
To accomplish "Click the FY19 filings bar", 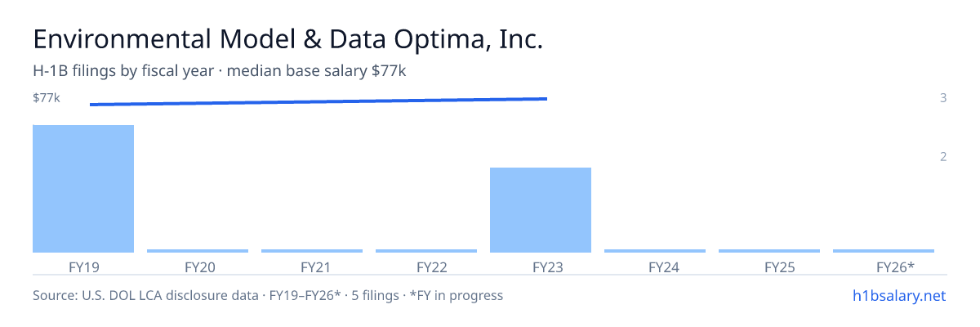I will (83, 189).
